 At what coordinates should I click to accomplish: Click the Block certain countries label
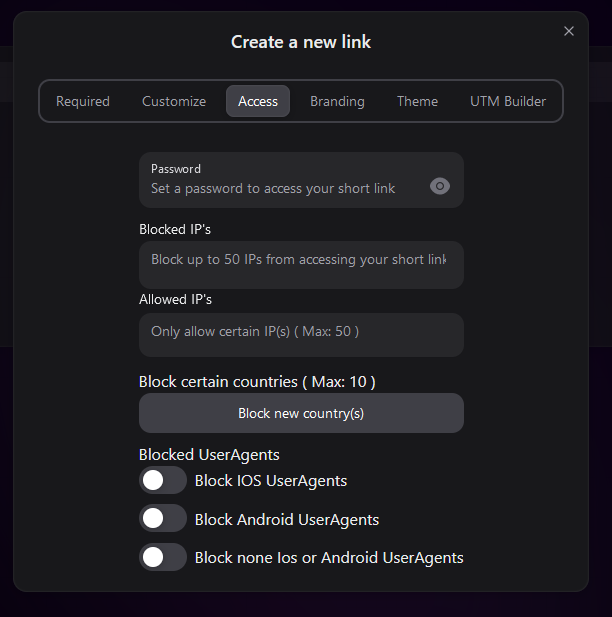[257, 381]
